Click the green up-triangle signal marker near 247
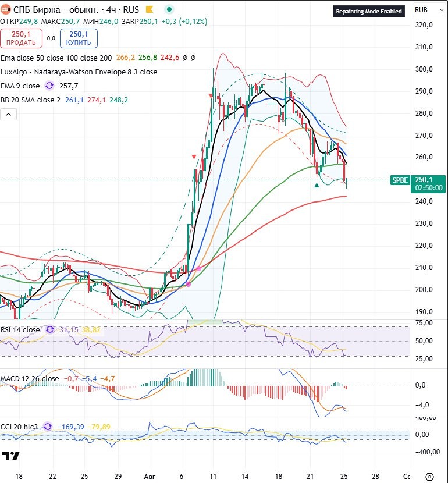Image resolution: width=448 pixels, height=483 pixels. [x=317, y=185]
